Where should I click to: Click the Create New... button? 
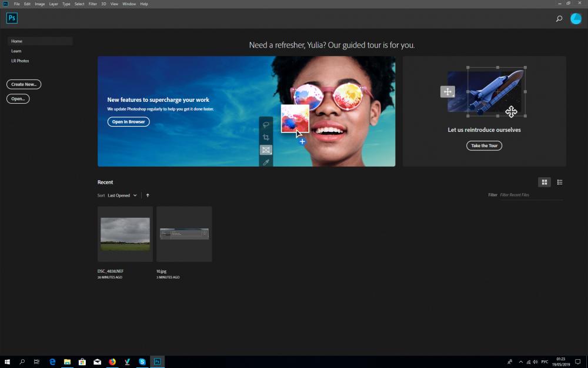24,84
